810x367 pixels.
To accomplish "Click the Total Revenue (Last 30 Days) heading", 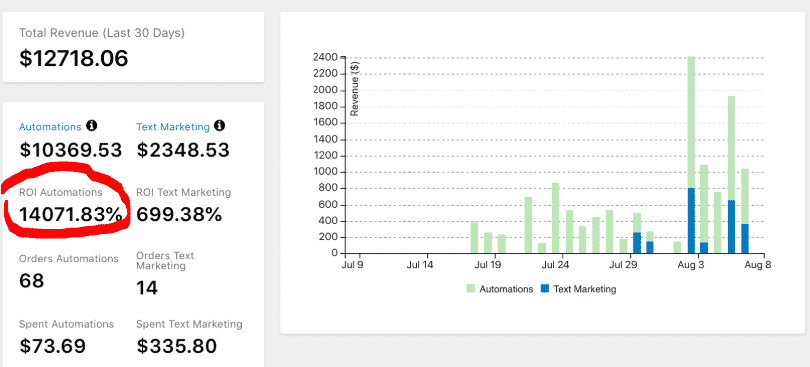I will pos(102,33).
